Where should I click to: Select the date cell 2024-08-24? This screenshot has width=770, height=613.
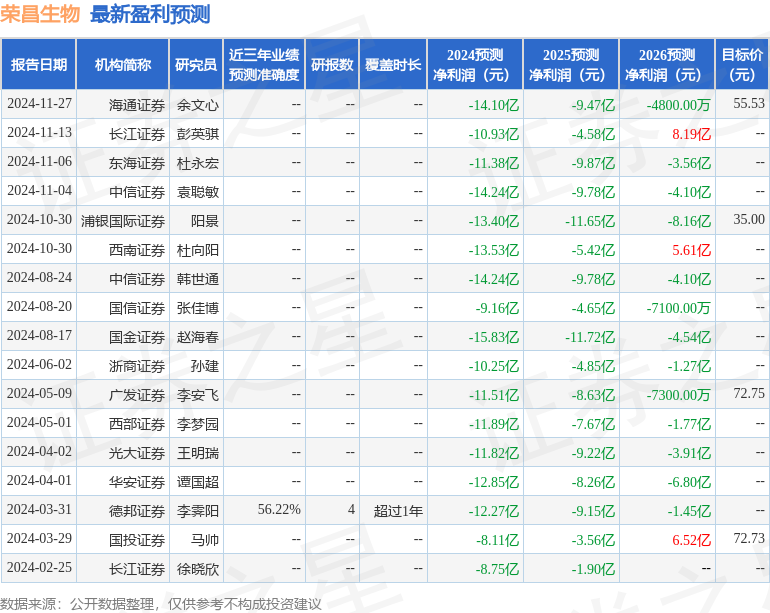39,278
